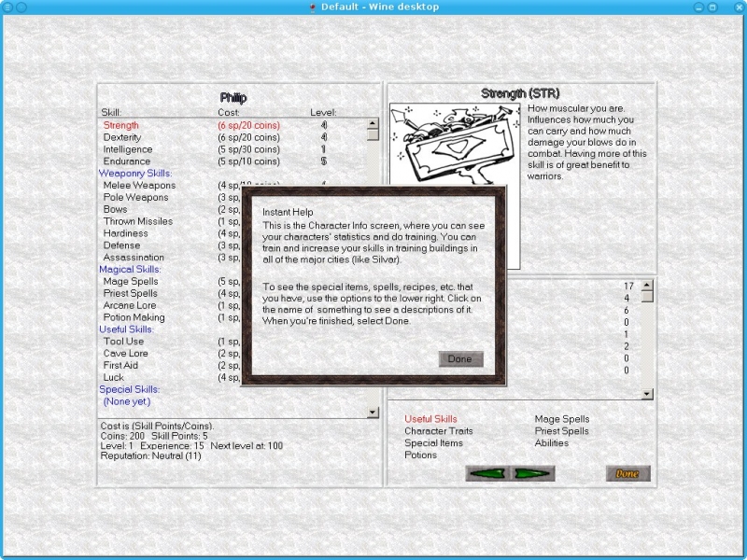Click the scroll-down arrow in the lower-right list
Viewport: 747px width, 560px height.
[647, 394]
